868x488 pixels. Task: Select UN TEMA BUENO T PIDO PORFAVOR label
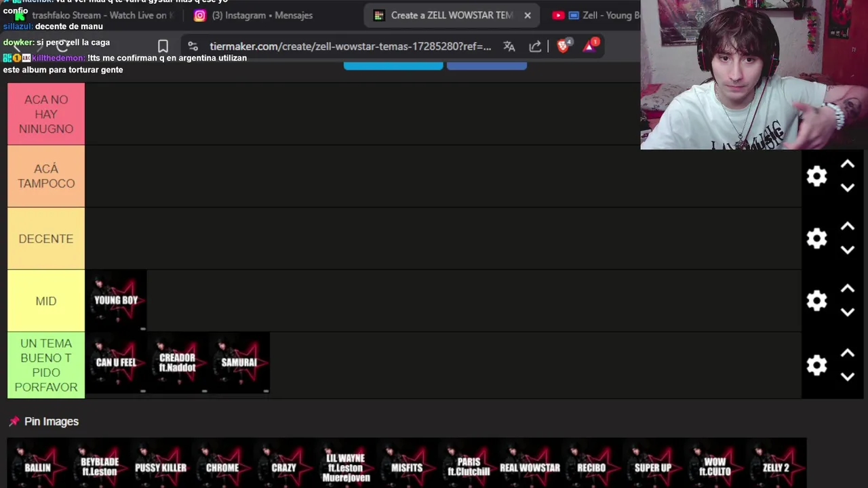tap(46, 365)
